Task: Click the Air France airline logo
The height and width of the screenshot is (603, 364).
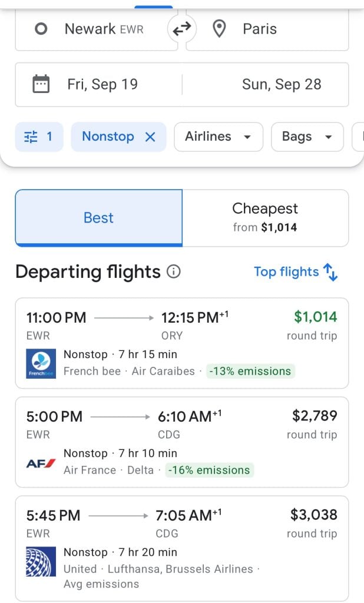Action: click(41, 463)
